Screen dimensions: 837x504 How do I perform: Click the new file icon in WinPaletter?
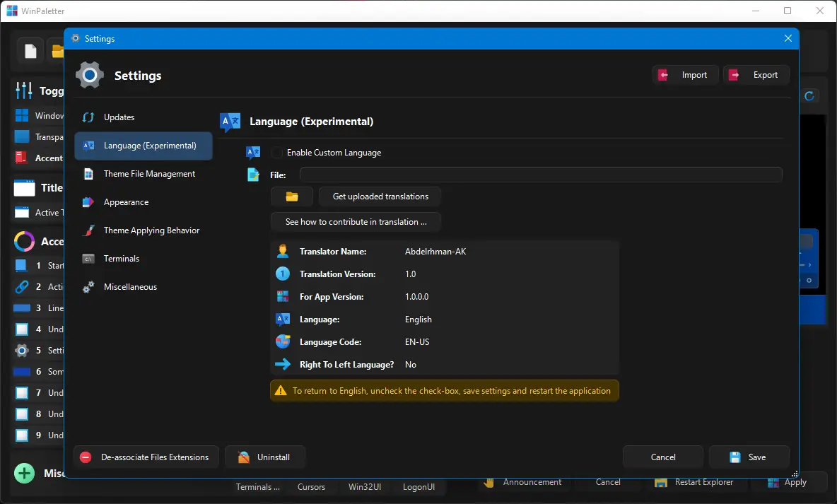pos(30,52)
